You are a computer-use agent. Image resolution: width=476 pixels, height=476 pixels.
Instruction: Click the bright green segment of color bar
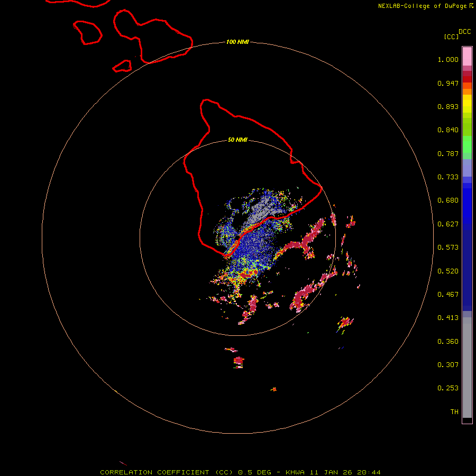click(x=467, y=144)
